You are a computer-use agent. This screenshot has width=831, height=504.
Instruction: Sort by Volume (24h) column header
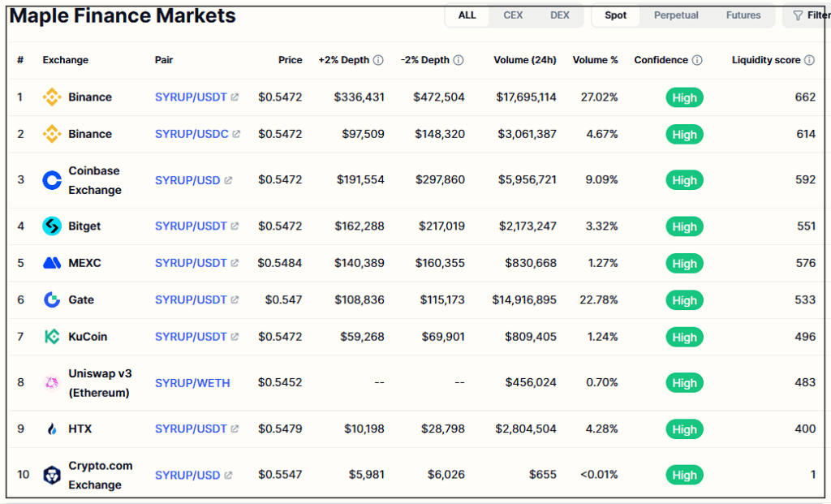(x=526, y=60)
